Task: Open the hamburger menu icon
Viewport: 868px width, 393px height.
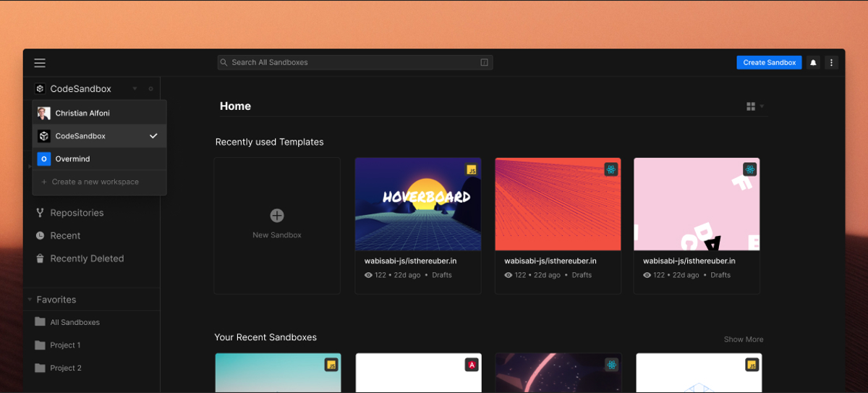Action: tap(40, 63)
